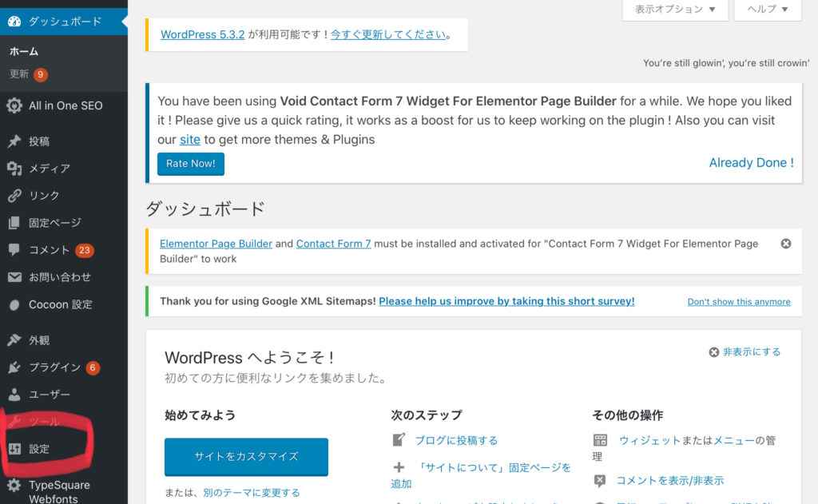Open お問い合わせ envelope icon
Screen dimensions: 818x504
coord(14,277)
